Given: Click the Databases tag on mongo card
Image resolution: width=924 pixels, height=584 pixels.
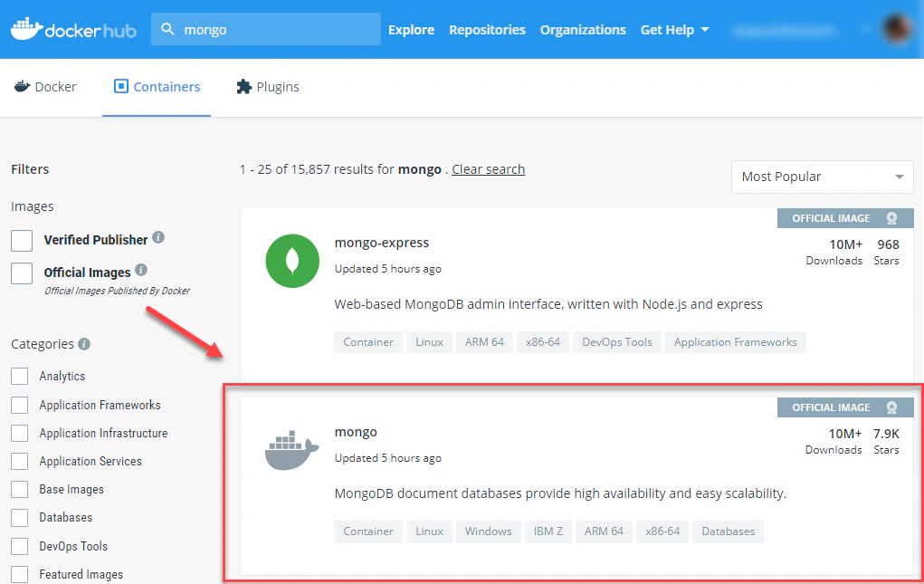Looking at the screenshot, I should [x=728, y=531].
